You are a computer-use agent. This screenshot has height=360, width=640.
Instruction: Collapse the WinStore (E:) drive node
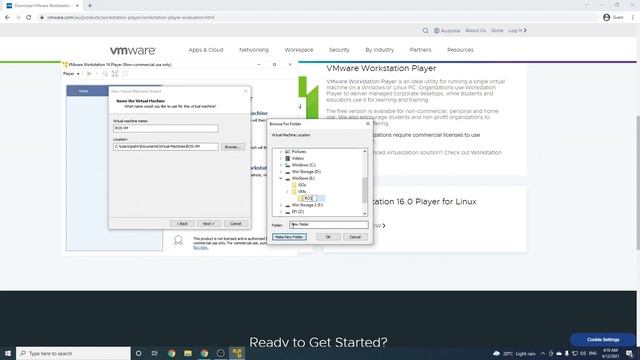281,178
